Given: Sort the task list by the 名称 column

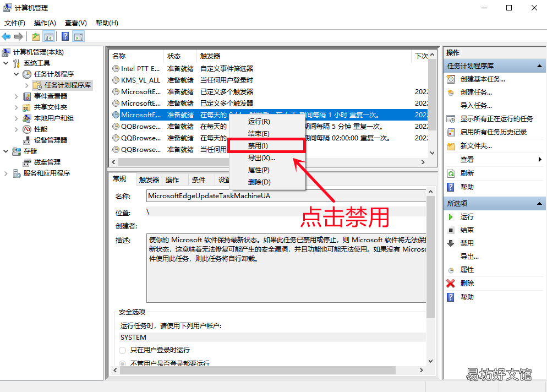Looking at the screenshot, I should [x=136, y=56].
